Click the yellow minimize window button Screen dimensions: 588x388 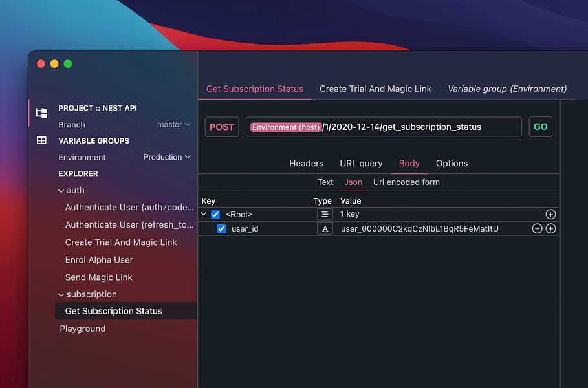(x=54, y=64)
